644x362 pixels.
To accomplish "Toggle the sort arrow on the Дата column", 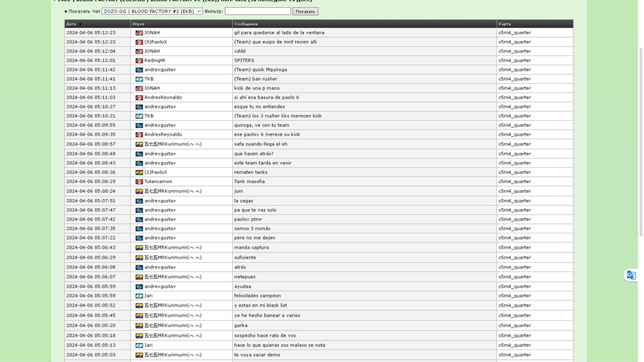I will (80, 24).
